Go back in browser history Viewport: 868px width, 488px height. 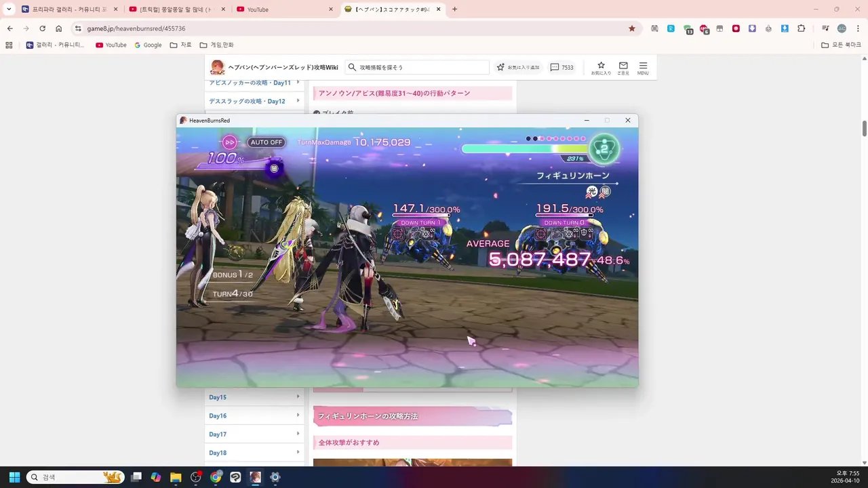click(x=9, y=28)
